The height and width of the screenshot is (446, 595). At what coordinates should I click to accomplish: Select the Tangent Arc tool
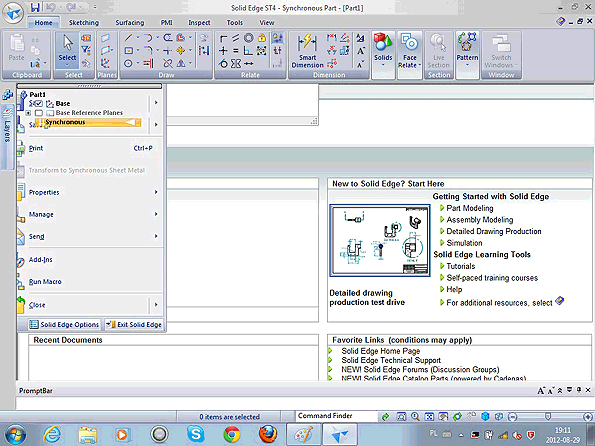click(148, 38)
